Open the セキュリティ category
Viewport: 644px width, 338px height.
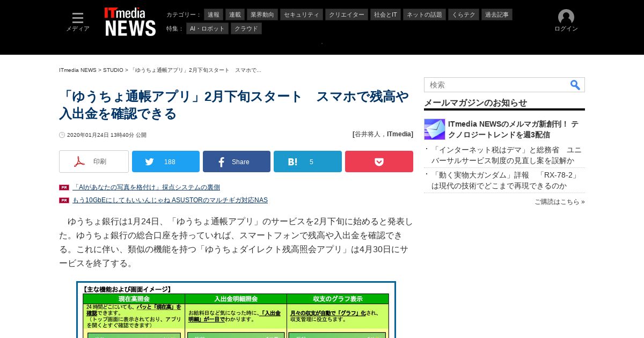point(302,14)
